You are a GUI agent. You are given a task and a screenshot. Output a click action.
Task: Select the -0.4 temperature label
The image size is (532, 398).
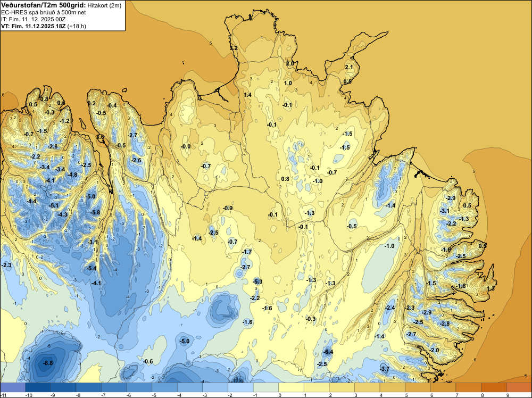point(112,105)
